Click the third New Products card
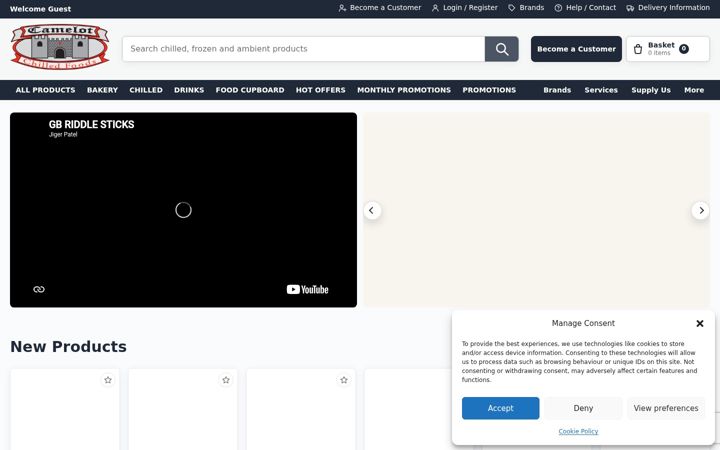The height and width of the screenshot is (450, 720). 301,410
